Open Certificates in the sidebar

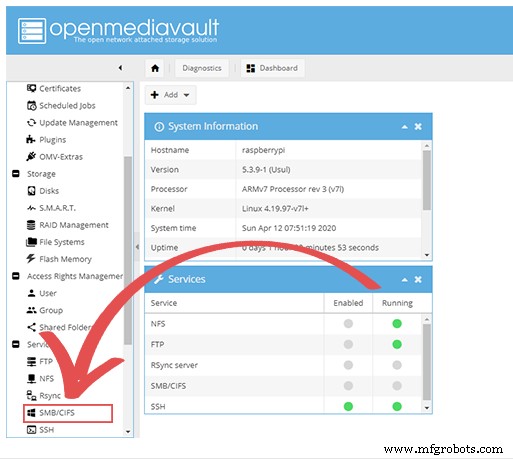pos(54,88)
